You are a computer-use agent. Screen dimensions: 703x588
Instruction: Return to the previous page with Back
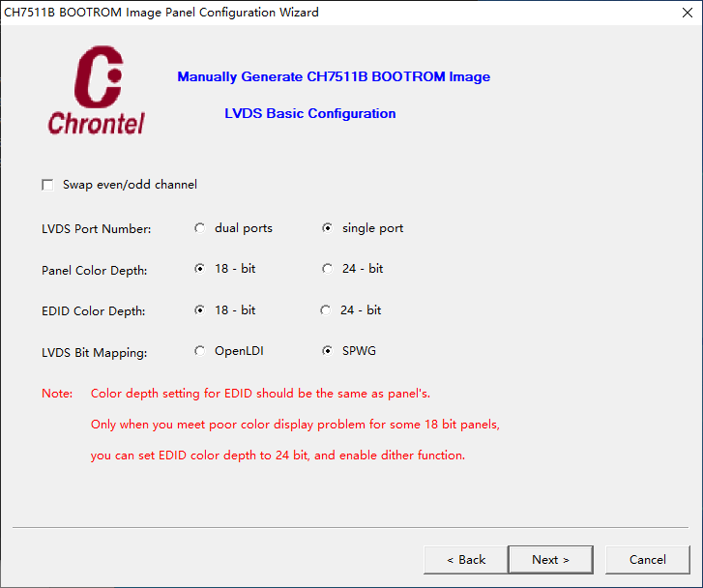coord(466,560)
